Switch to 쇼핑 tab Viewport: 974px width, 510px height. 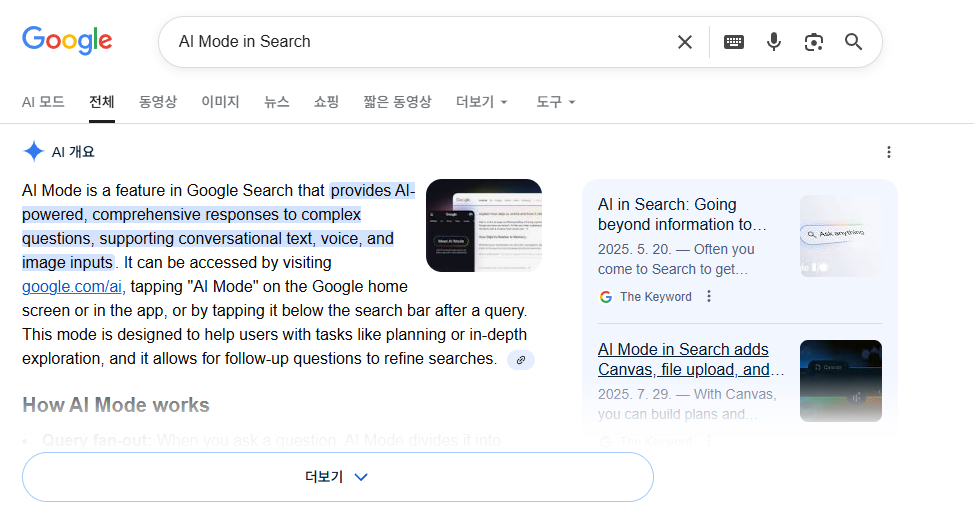coord(326,102)
